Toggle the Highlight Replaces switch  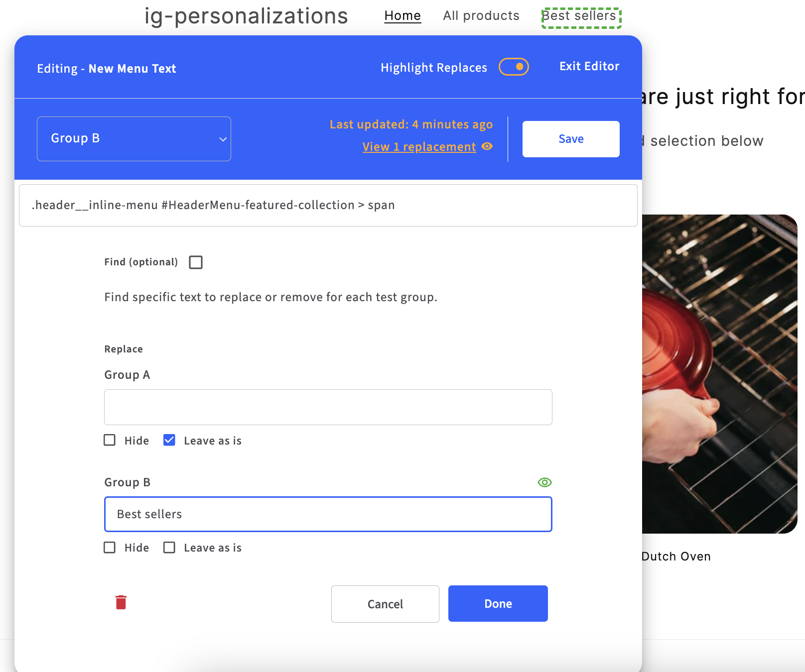[x=514, y=67]
